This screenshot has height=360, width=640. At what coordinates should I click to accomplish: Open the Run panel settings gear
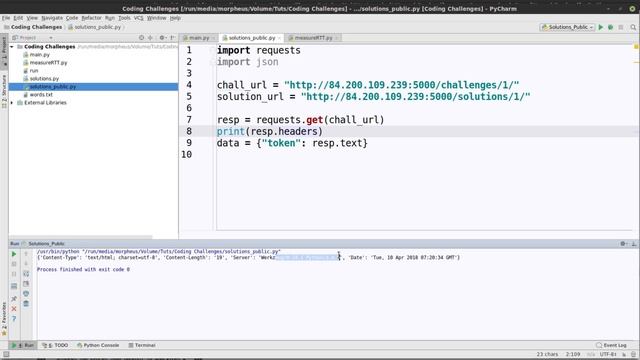[623, 244]
